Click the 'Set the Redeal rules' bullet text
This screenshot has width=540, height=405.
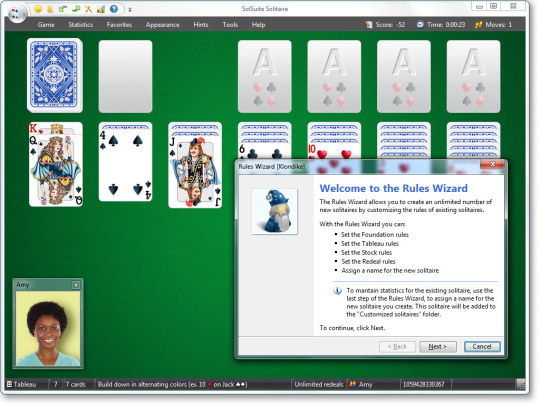click(x=368, y=261)
